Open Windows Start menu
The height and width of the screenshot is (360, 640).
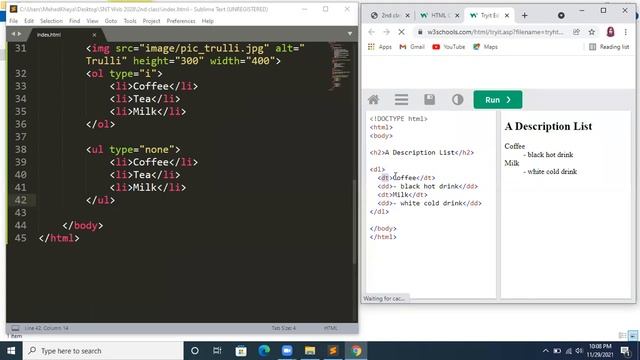click(11, 351)
